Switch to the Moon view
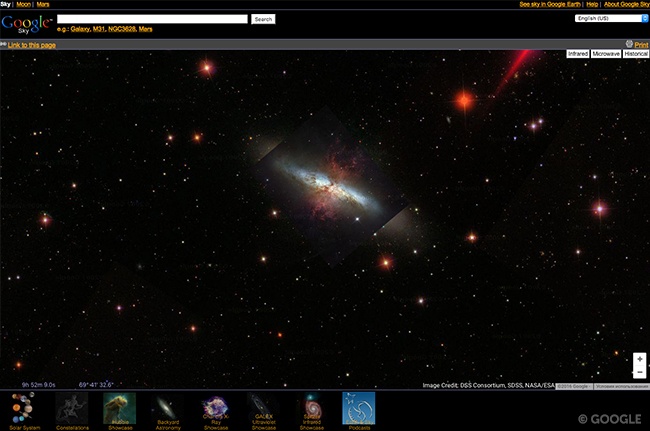Viewport: 650px width, 431px height. (x=22, y=4)
